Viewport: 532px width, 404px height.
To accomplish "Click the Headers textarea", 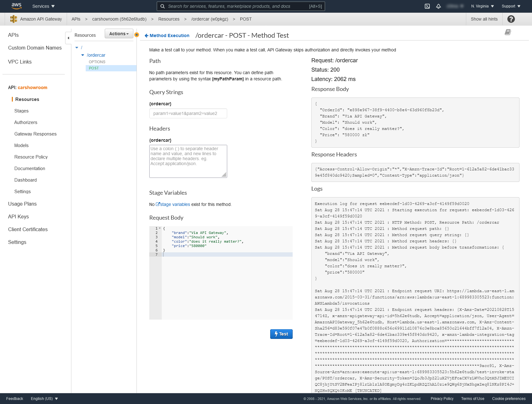I will pos(188,161).
